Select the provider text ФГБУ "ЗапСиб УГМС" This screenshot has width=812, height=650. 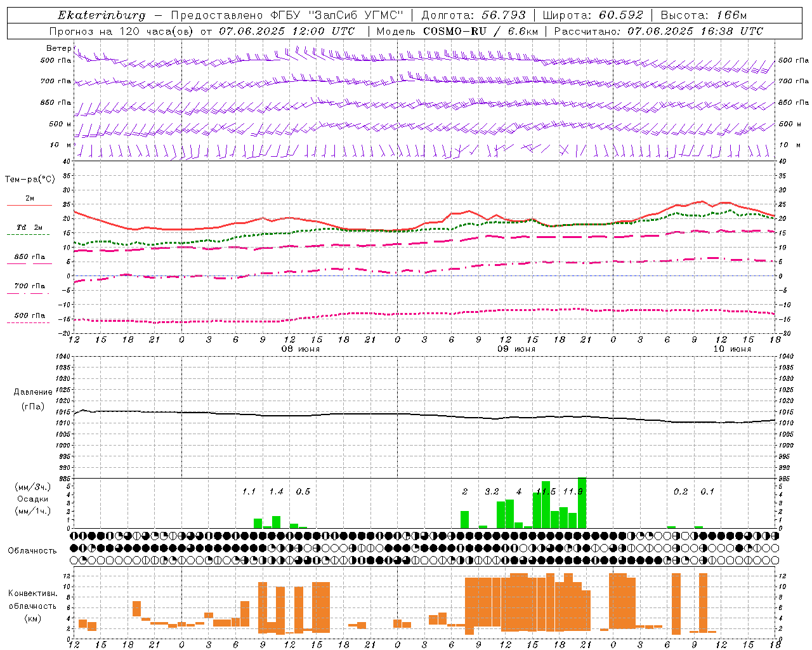(338, 15)
